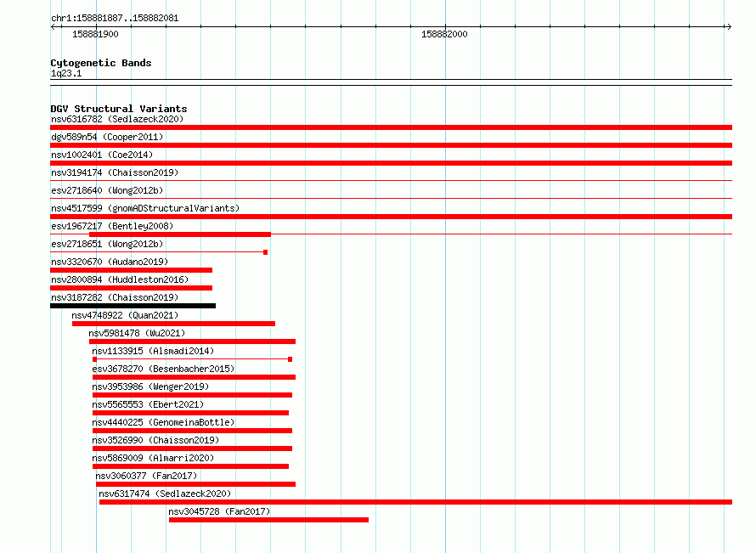Select nsv5565553 (Ebert2021) variant label
The width and height of the screenshot is (756, 553).
click(148, 404)
